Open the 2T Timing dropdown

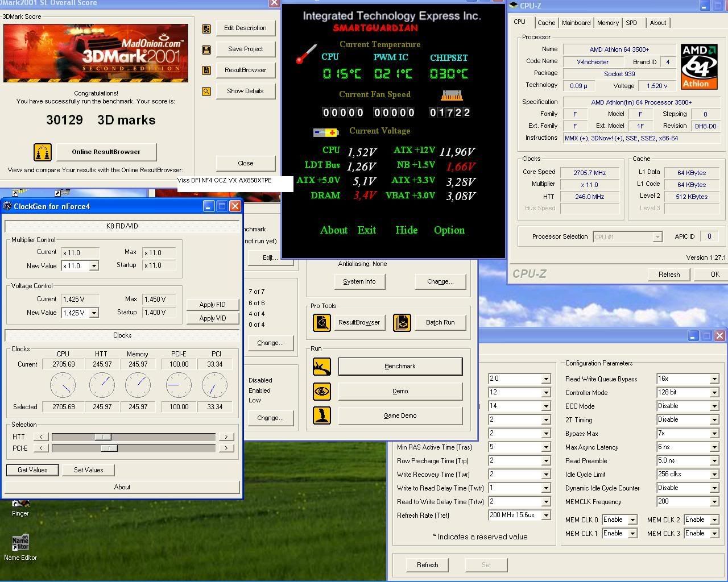pyautogui.click(x=714, y=420)
